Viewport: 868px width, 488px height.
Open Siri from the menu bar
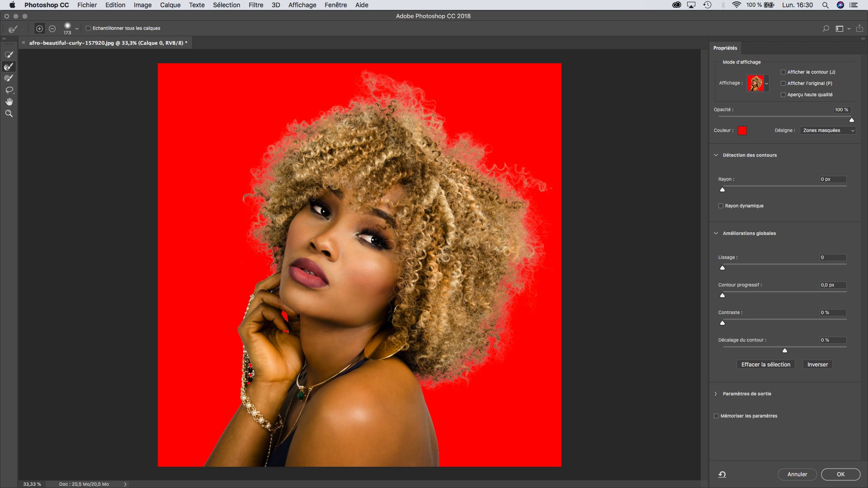pyautogui.click(x=840, y=5)
